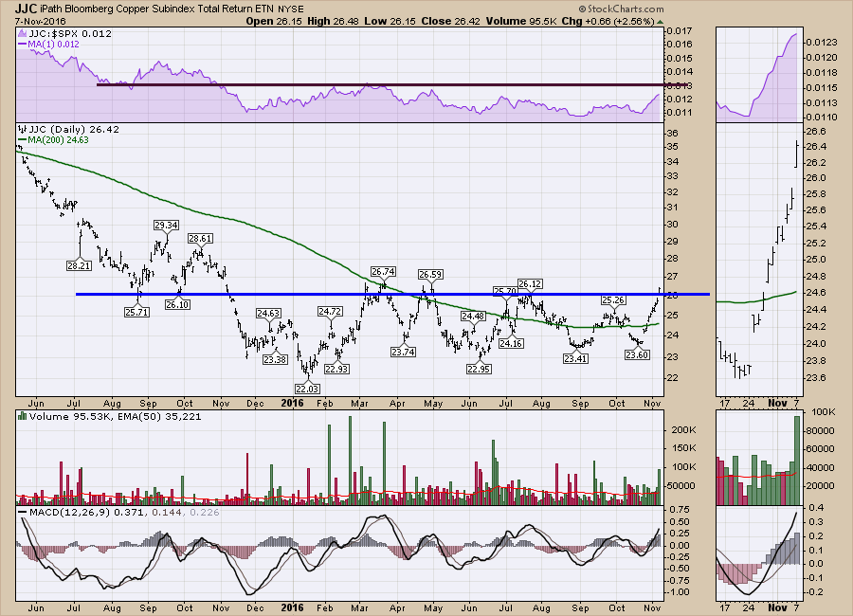The image size is (853, 616).
Task: Click the 23.60 October low label
Action: pos(637,354)
